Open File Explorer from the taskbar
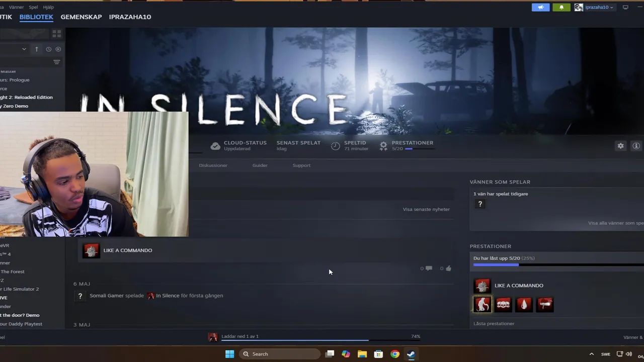The height and width of the screenshot is (362, 644). (x=362, y=354)
